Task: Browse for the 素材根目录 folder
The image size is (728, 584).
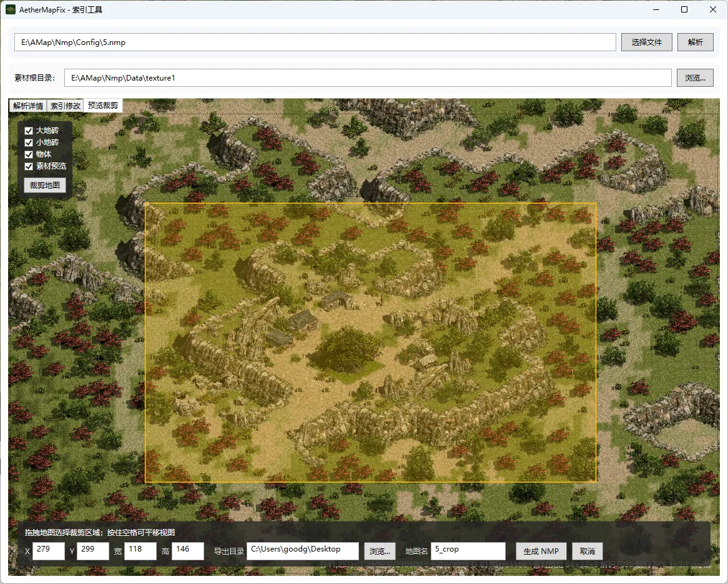Action: tap(695, 78)
